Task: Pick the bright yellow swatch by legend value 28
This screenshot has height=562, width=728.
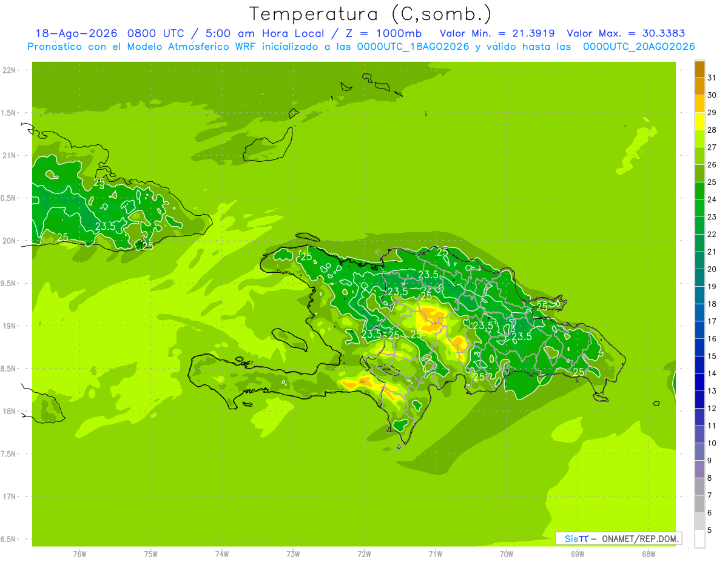Action: pyautogui.click(x=699, y=121)
